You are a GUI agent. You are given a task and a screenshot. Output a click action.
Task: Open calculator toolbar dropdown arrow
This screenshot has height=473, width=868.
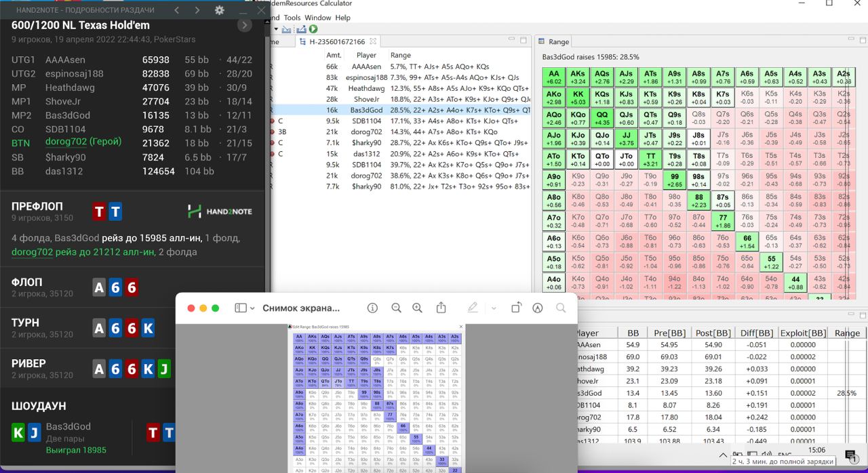(276, 29)
